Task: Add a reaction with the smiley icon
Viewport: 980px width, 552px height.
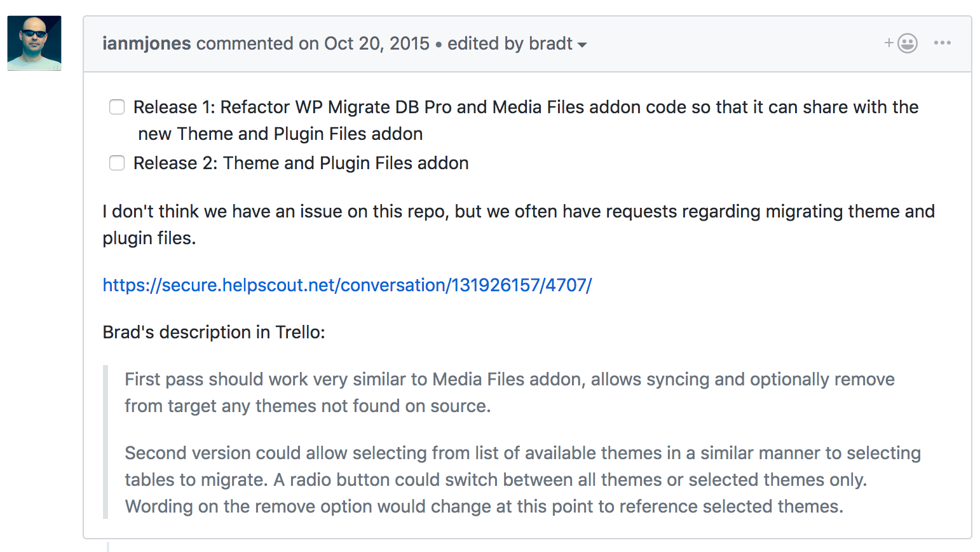Action: [901, 43]
